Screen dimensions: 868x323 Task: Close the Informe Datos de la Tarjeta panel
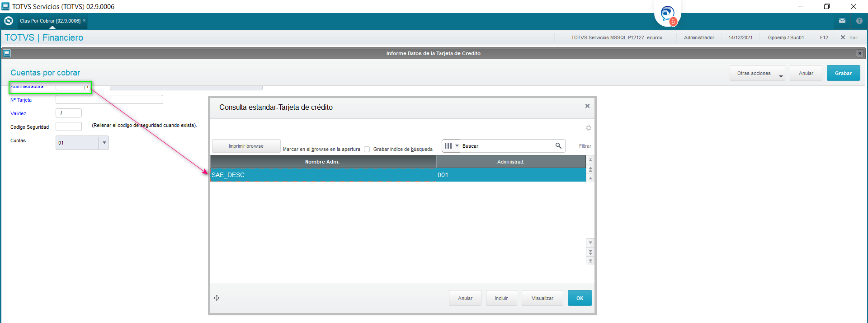[x=860, y=53]
